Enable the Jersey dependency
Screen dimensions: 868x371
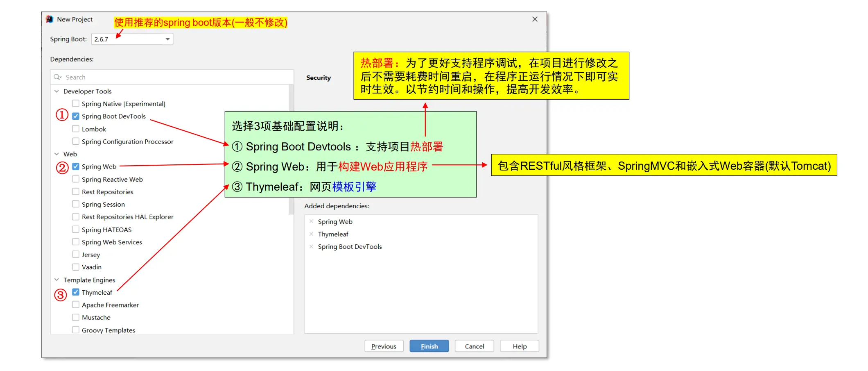[x=76, y=254]
